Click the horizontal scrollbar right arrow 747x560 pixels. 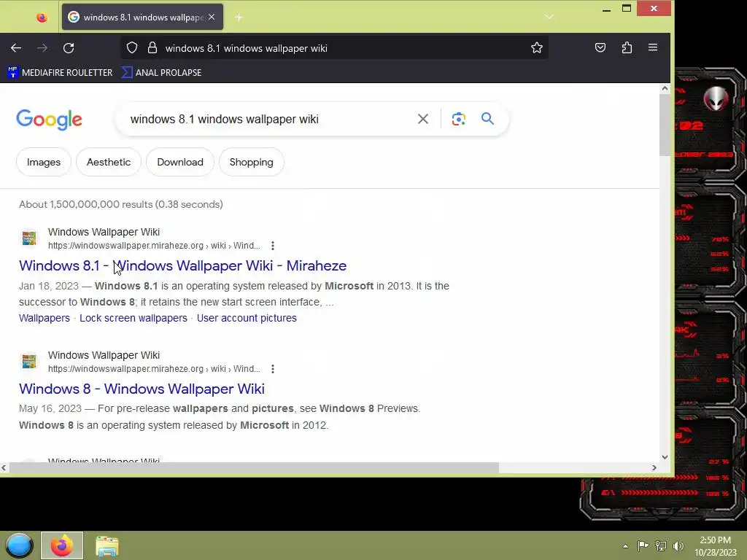(x=654, y=467)
